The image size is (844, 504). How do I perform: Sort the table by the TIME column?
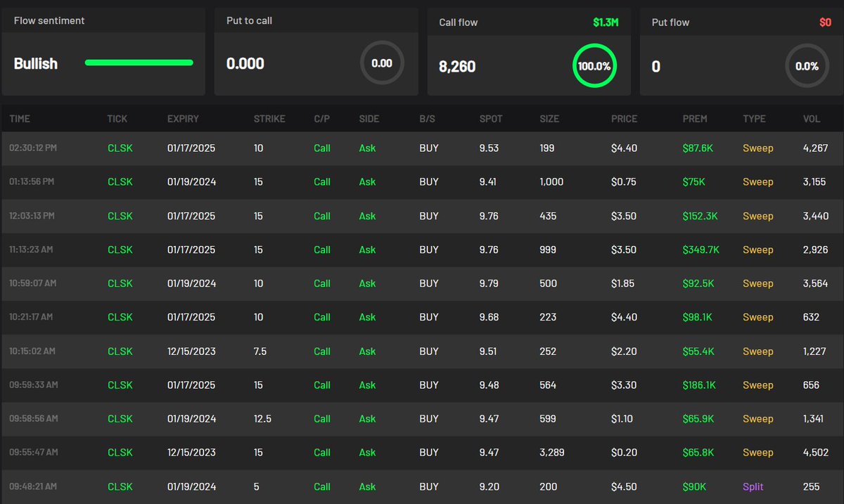coord(20,118)
